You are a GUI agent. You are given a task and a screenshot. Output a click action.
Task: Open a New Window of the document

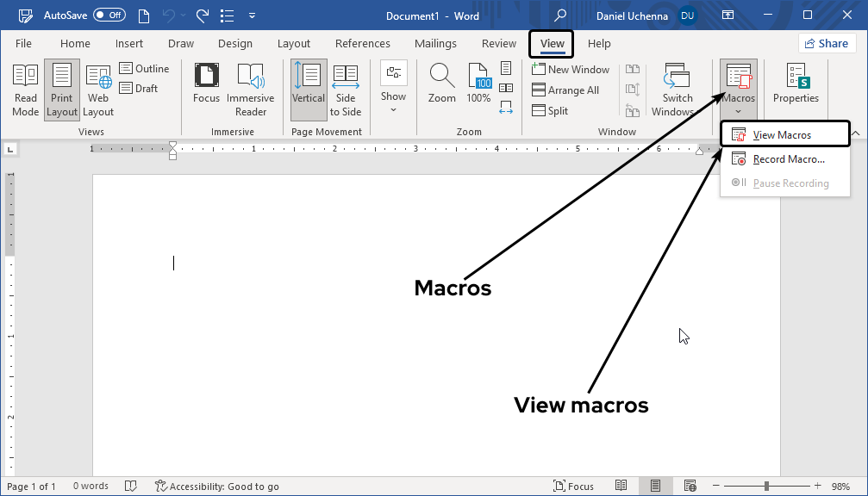pyautogui.click(x=571, y=69)
